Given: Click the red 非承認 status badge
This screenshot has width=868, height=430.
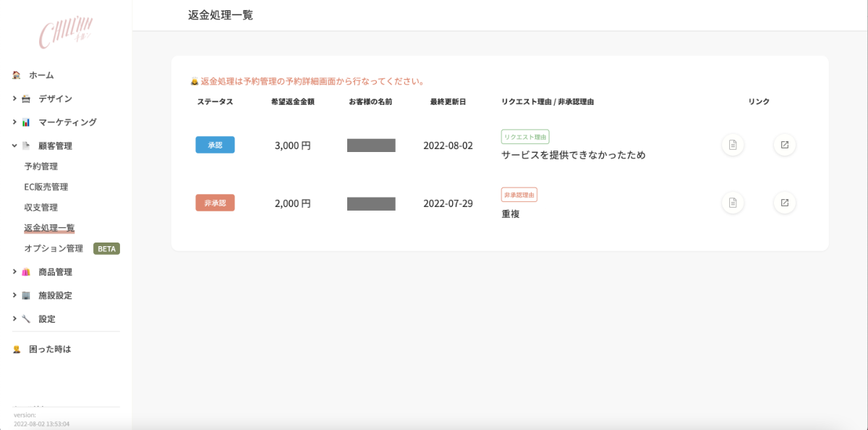Looking at the screenshot, I should click(x=215, y=203).
